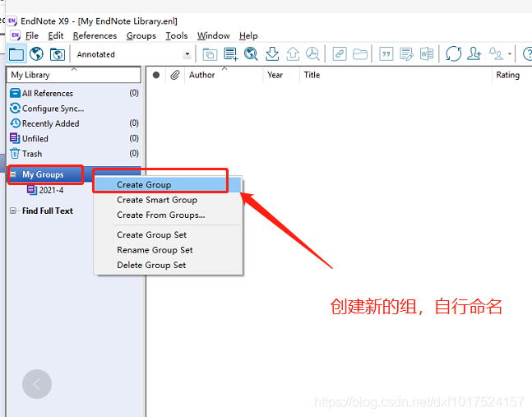
Task: Click Activity Feed people icon
Action: 496,54
